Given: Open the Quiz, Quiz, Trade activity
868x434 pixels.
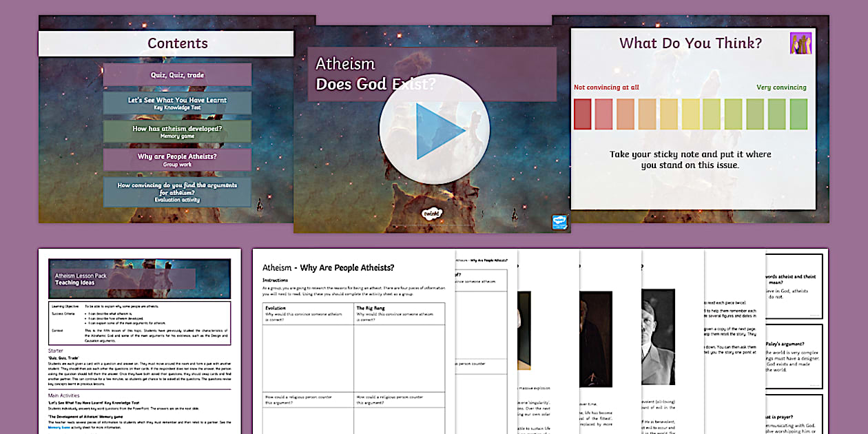Looking at the screenshot, I should coord(177,74).
